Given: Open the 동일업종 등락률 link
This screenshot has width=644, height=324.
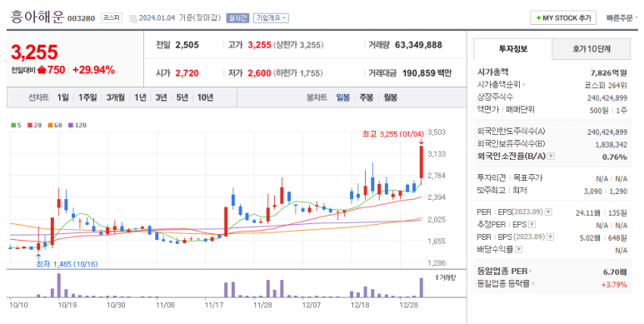Looking at the screenshot, I should click(505, 284).
